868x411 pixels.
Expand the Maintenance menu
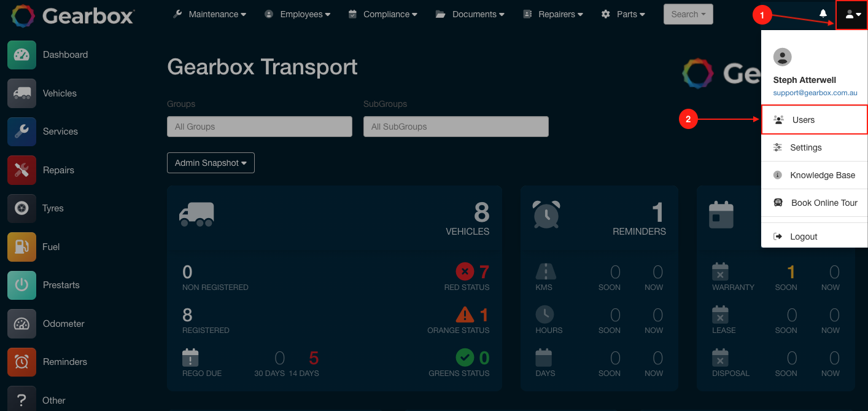click(x=209, y=14)
